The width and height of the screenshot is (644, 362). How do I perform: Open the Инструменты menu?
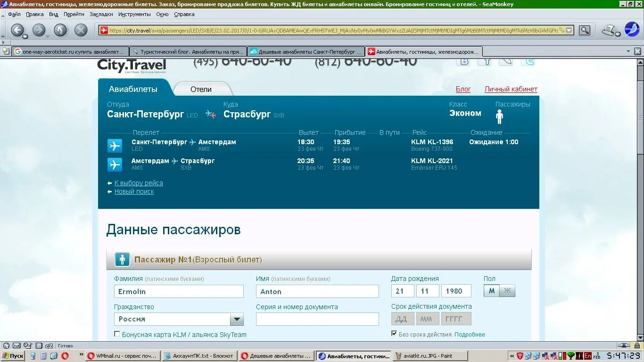(134, 14)
